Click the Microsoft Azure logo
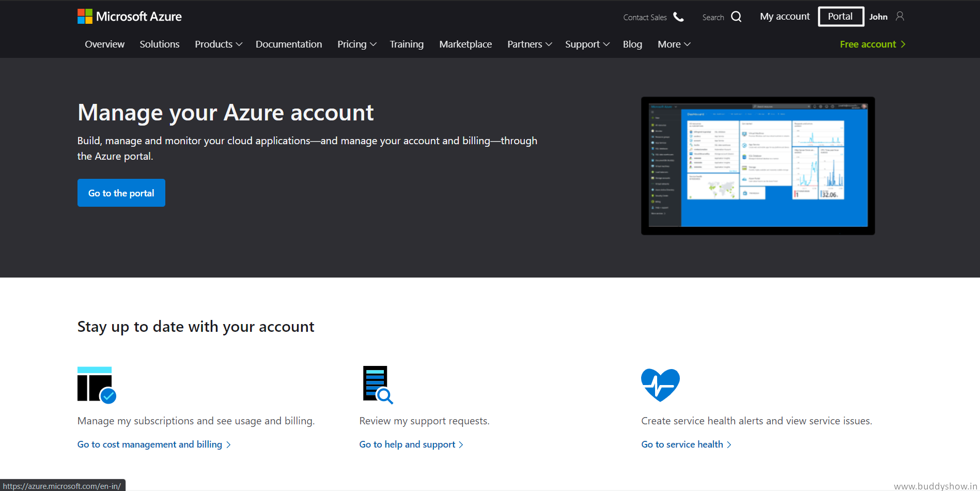This screenshot has height=491, width=980. [130, 17]
